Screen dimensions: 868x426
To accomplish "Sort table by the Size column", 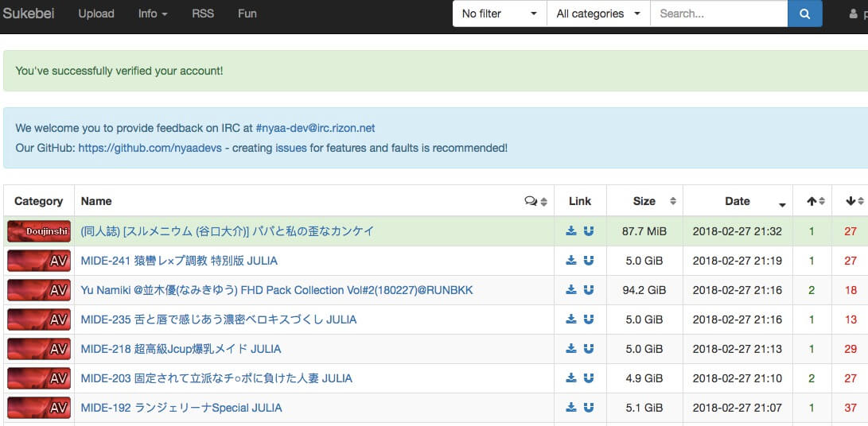I will tap(644, 201).
